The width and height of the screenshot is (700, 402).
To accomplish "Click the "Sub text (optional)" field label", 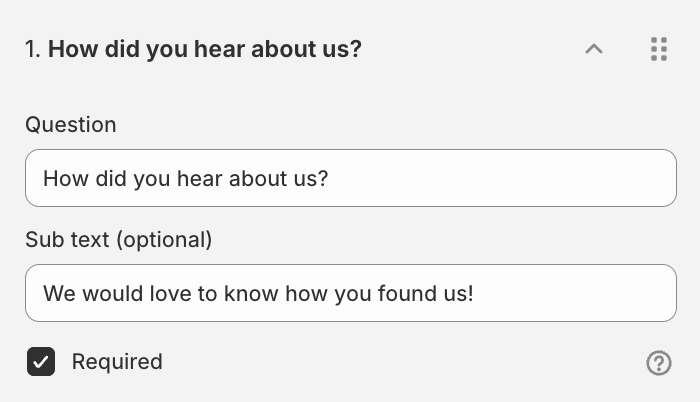I will (x=119, y=240).
